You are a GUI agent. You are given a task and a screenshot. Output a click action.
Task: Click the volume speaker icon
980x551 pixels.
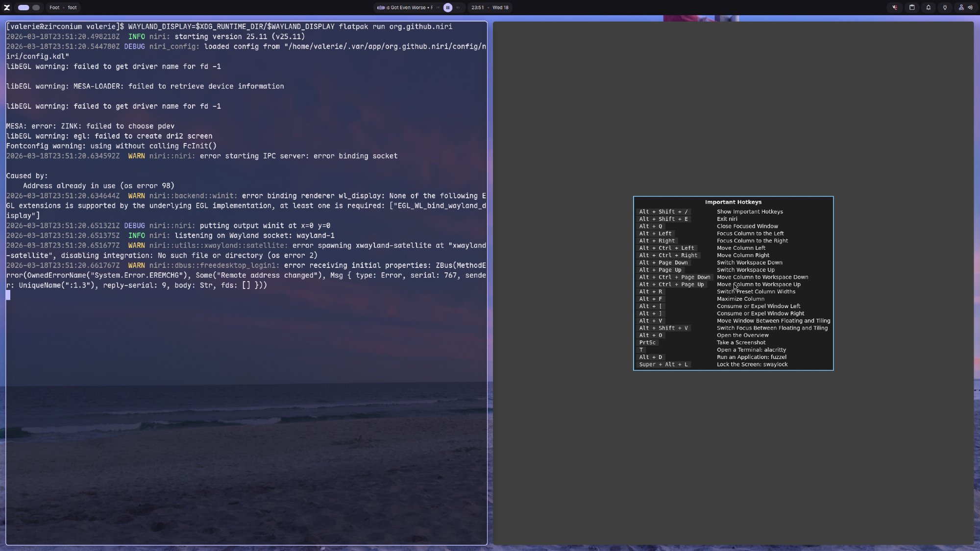coord(970,7)
